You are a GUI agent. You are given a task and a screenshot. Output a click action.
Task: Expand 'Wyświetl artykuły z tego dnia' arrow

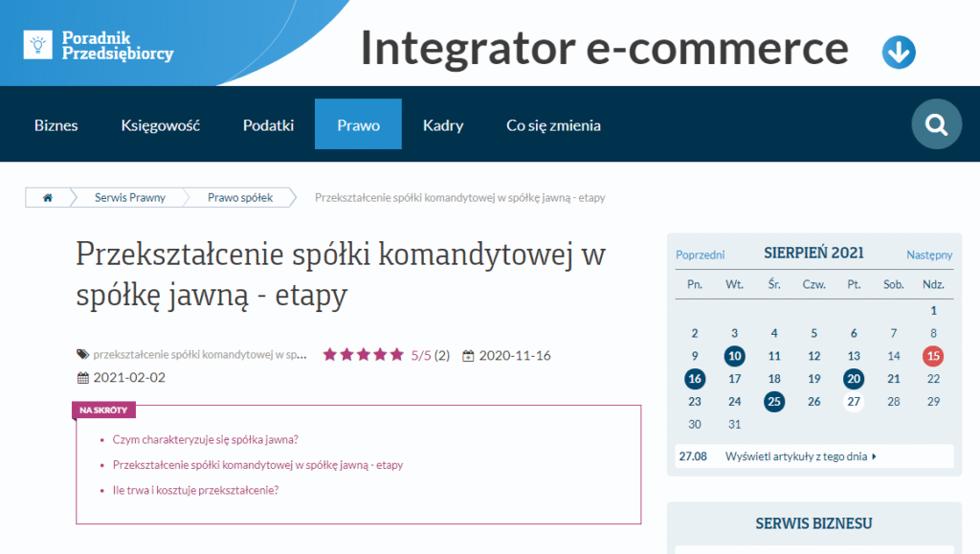pyautogui.click(x=874, y=456)
